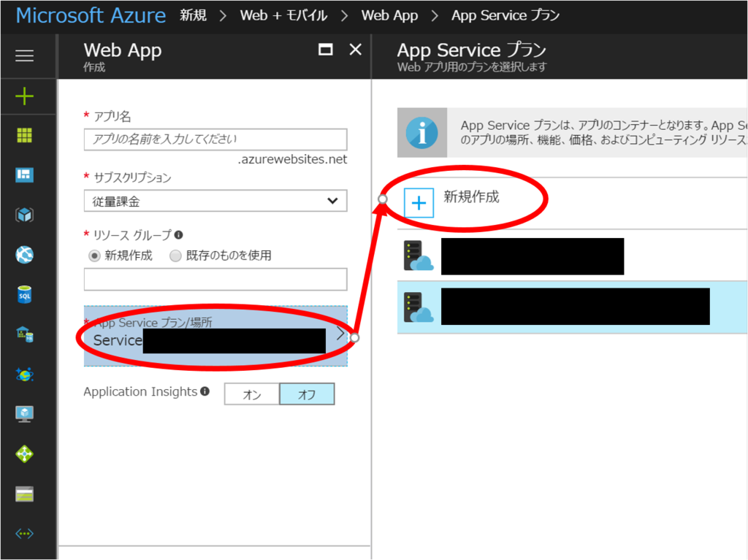The height and width of the screenshot is (560, 748).
Task: Click the blue info icon
Action: click(421, 133)
